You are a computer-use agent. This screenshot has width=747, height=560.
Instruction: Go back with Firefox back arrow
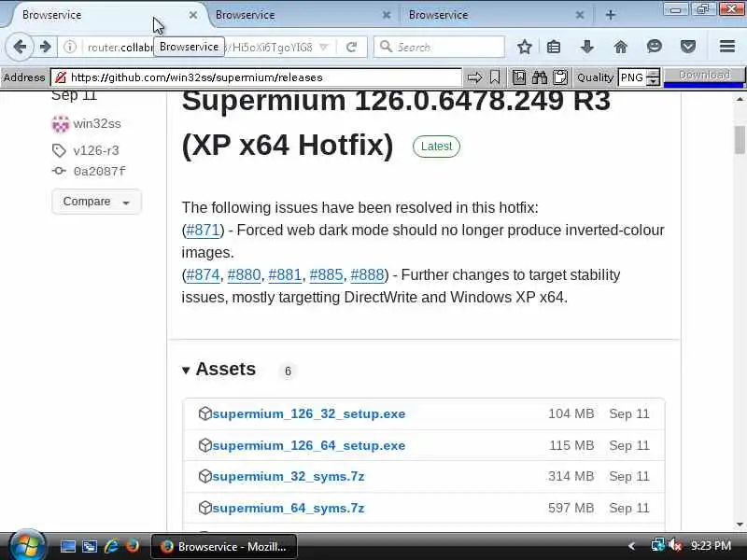(20, 47)
